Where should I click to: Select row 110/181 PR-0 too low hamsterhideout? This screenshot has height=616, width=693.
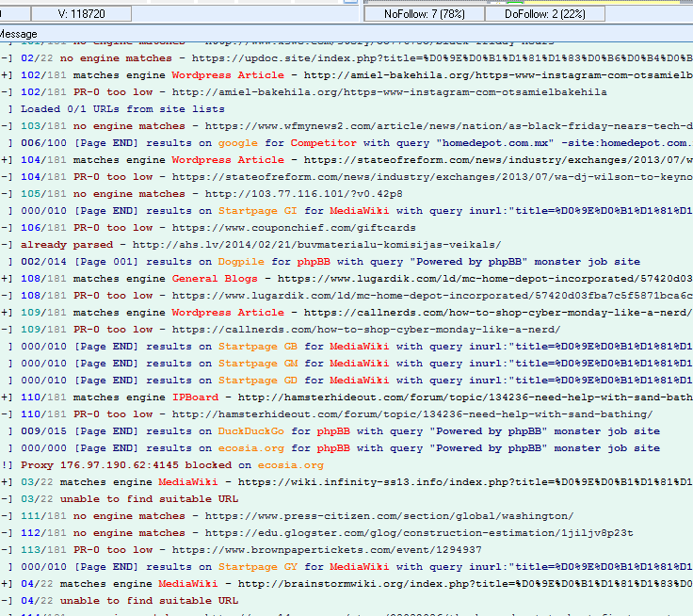tap(346, 413)
